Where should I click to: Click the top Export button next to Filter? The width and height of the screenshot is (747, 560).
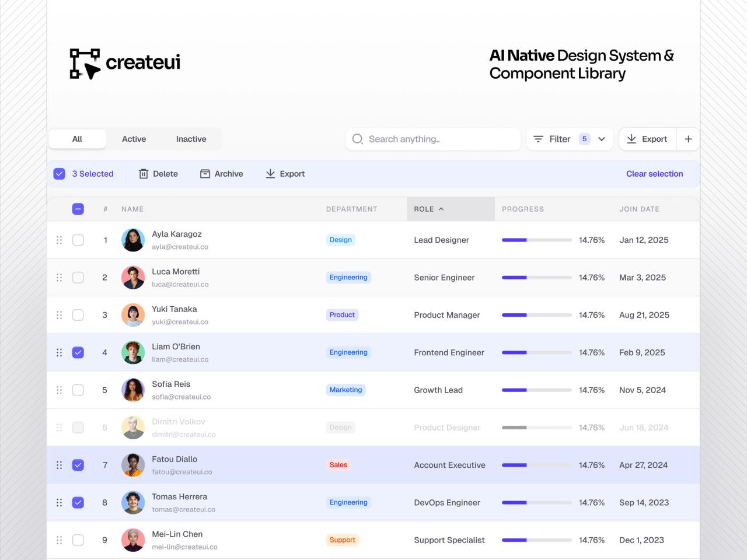(x=647, y=139)
